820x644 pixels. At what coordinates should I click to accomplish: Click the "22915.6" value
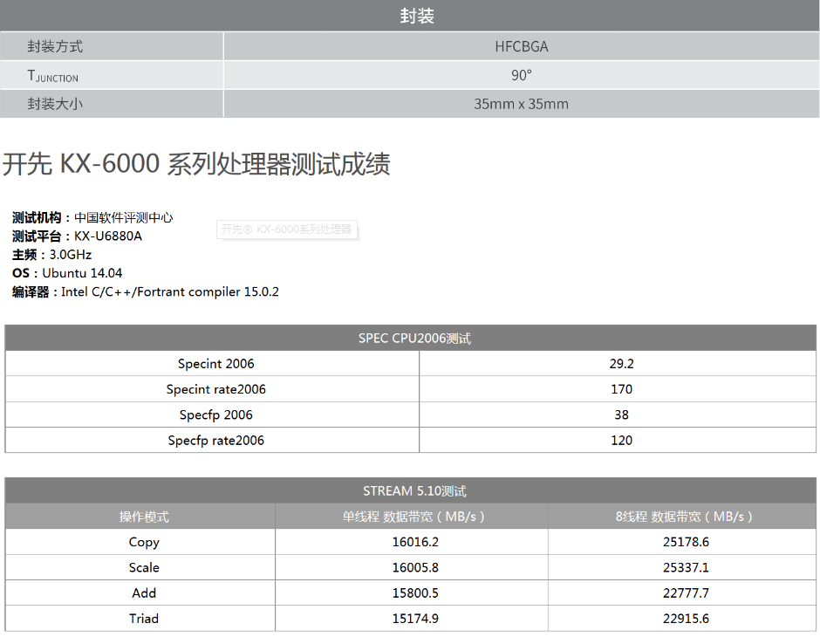click(x=686, y=619)
